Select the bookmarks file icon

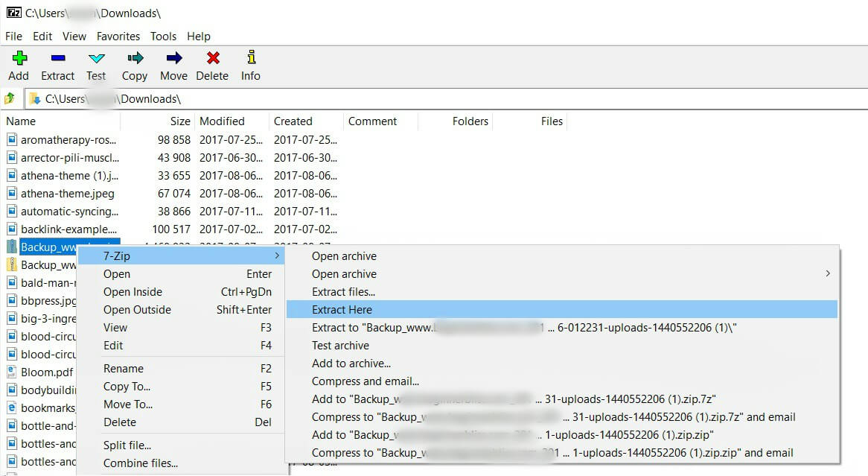[x=12, y=408]
